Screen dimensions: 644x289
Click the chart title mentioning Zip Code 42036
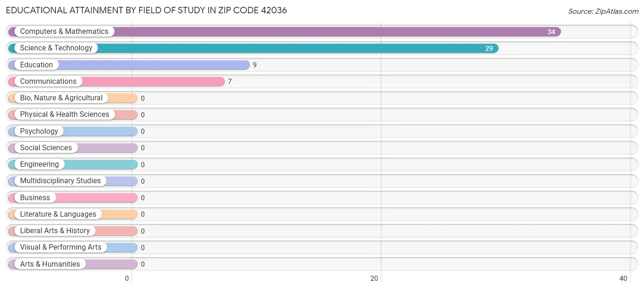[x=147, y=10]
